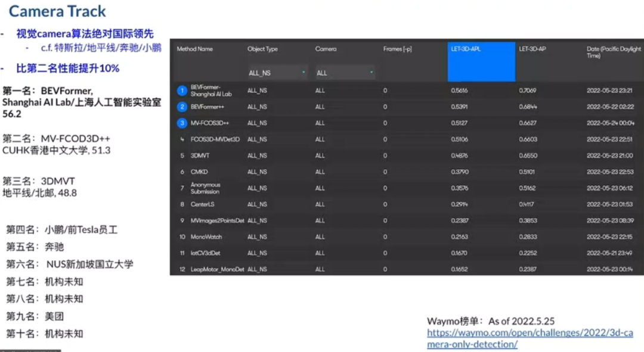Select the IotCV3dDet method name

(205, 253)
